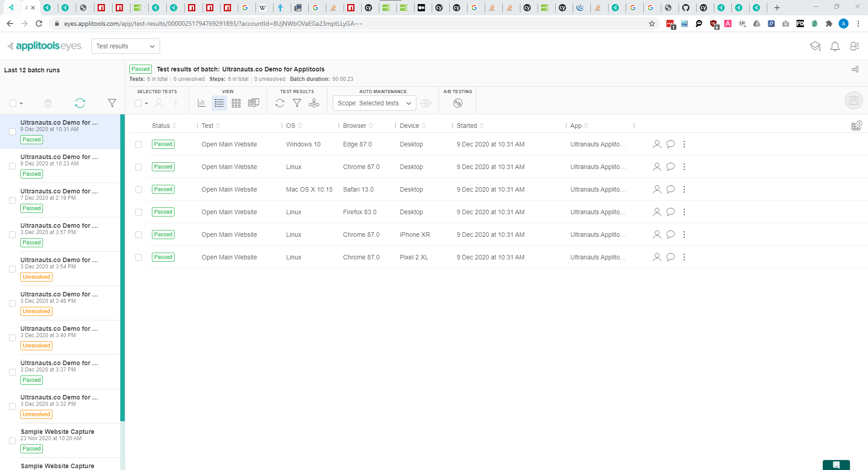The image size is (868, 470).
Task: Open the Test results page dropdown
Action: (126, 46)
